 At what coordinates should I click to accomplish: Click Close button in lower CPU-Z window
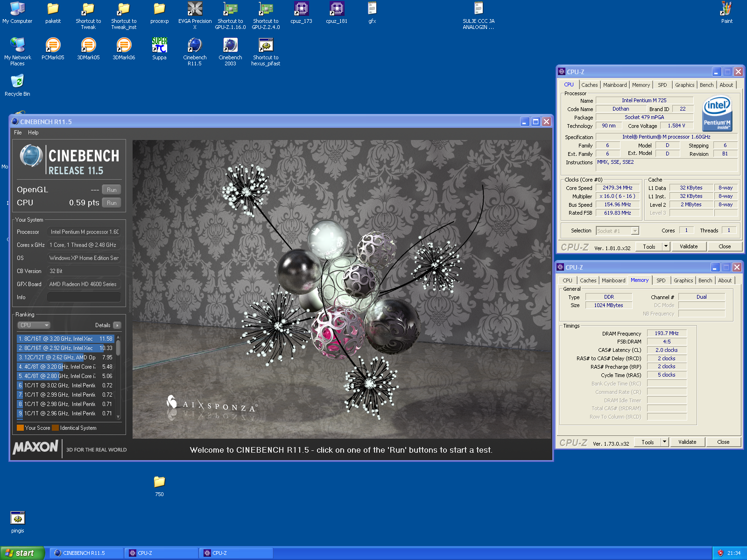point(723,442)
